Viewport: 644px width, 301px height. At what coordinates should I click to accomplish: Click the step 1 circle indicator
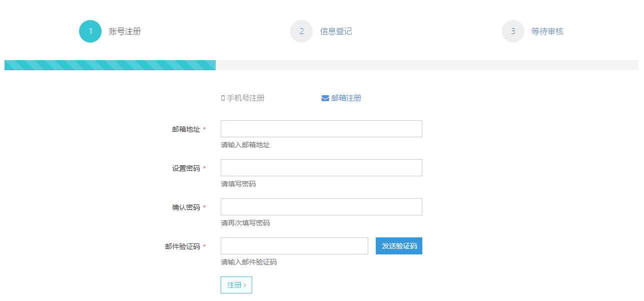(x=90, y=32)
